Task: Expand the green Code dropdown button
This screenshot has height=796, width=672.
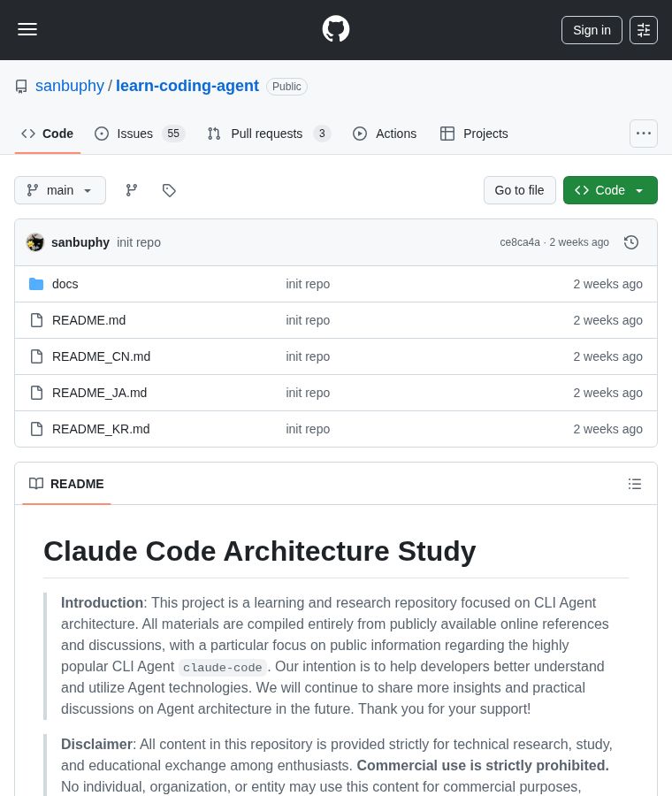Action: point(611,190)
